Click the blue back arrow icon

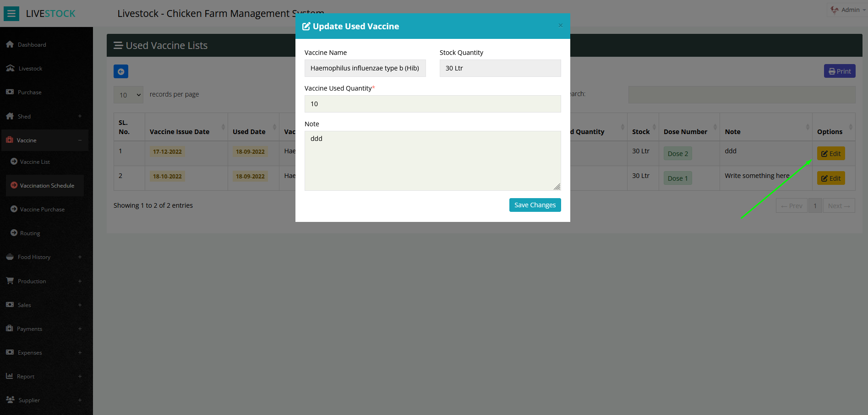pyautogui.click(x=121, y=71)
